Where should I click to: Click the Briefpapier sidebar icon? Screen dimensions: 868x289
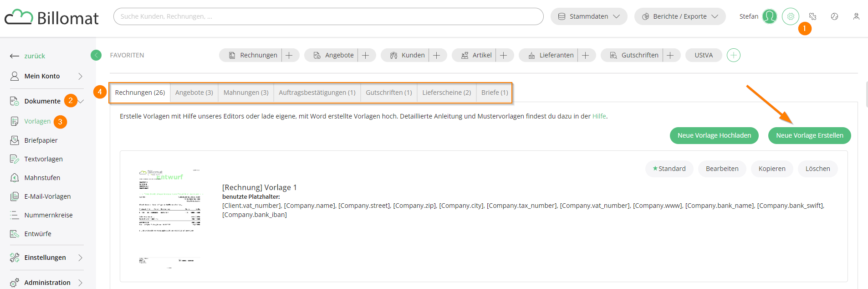click(x=15, y=140)
